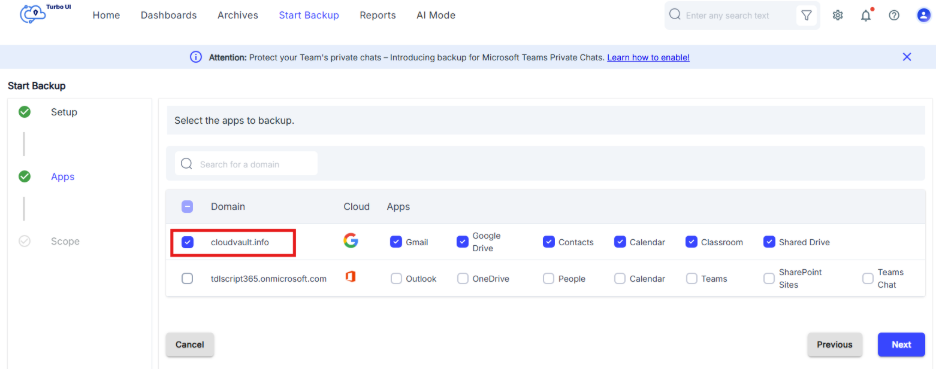The width and height of the screenshot is (936, 369).
Task: Uncheck the Gmail app checkbox
Action: tap(396, 242)
